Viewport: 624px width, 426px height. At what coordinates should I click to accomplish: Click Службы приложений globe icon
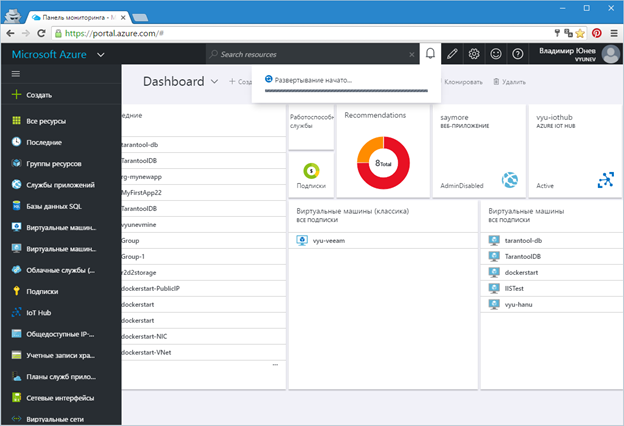[16, 184]
